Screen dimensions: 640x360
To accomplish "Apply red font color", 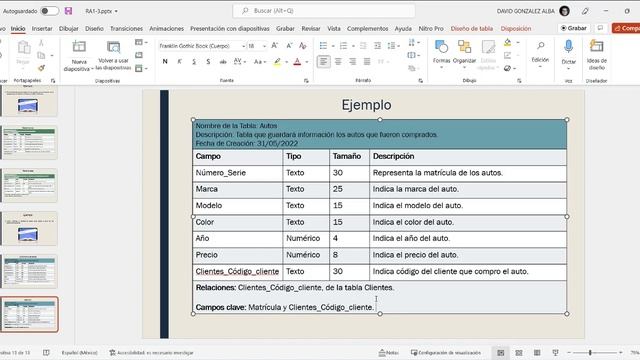I will point(297,62).
